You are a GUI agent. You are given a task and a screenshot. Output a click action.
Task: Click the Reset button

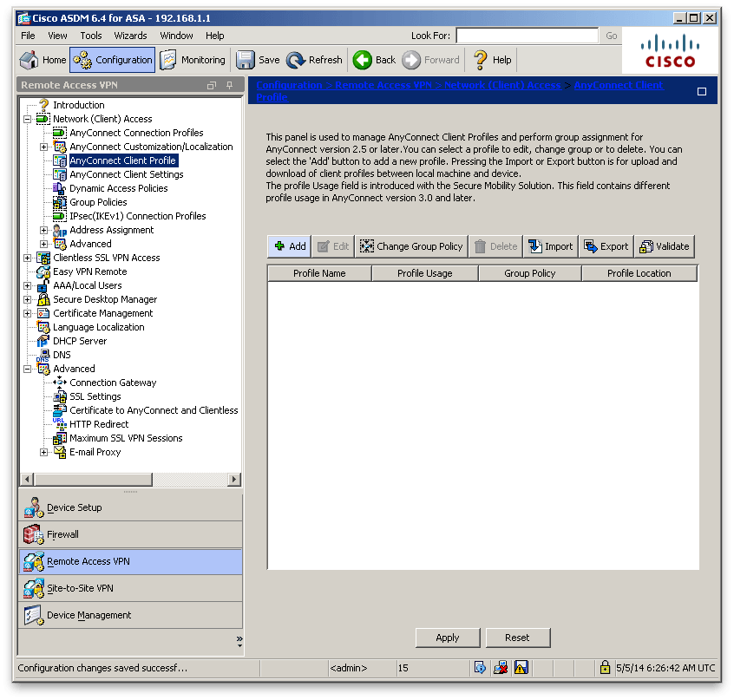click(517, 638)
